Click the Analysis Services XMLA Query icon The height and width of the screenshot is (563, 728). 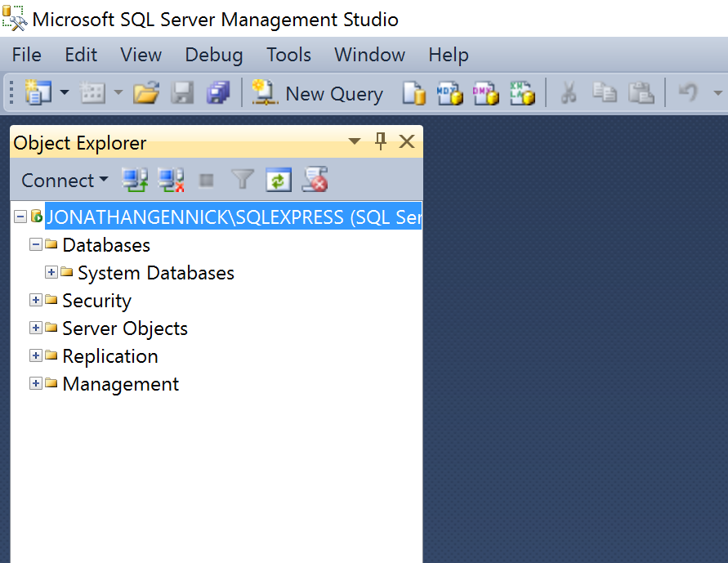pyautogui.click(x=522, y=93)
